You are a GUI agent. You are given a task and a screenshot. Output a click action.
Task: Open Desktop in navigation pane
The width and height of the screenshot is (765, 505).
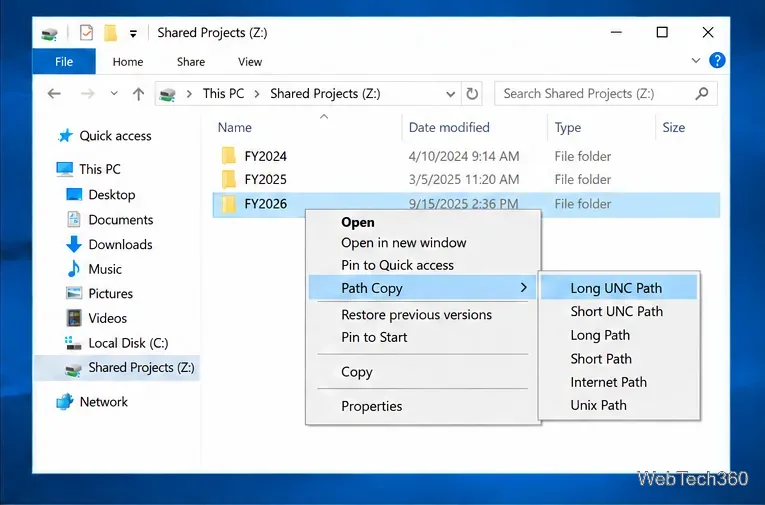point(112,195)
